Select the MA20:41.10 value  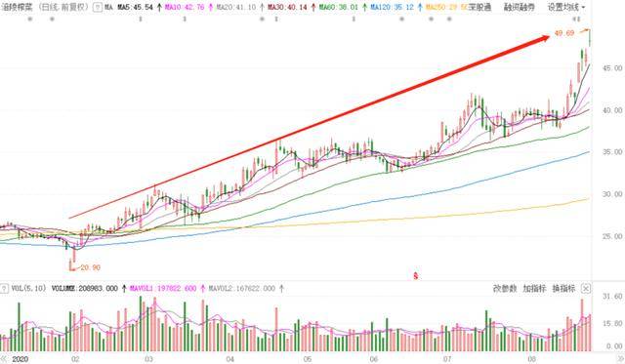pyautogui.click(x=236, y=7)
